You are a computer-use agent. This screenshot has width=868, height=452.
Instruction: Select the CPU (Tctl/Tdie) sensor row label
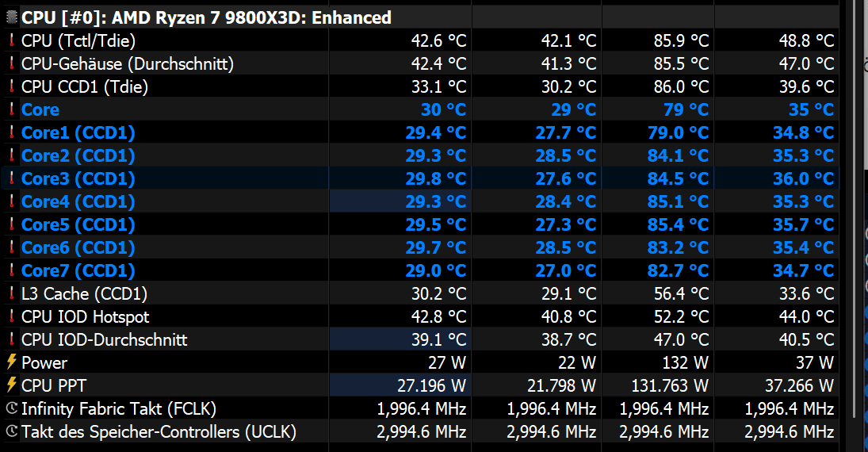tap(78, 41)
